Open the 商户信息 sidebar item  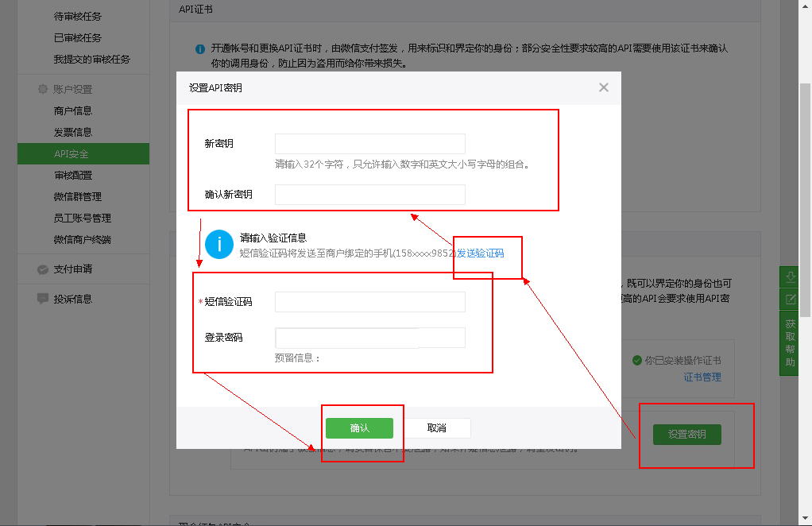(x=73, y=110)
